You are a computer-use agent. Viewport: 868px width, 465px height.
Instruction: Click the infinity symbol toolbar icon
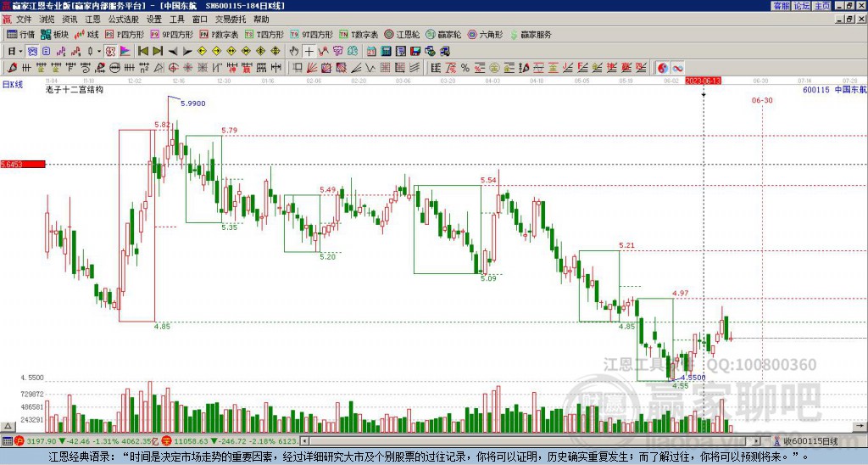click(677, 68)
